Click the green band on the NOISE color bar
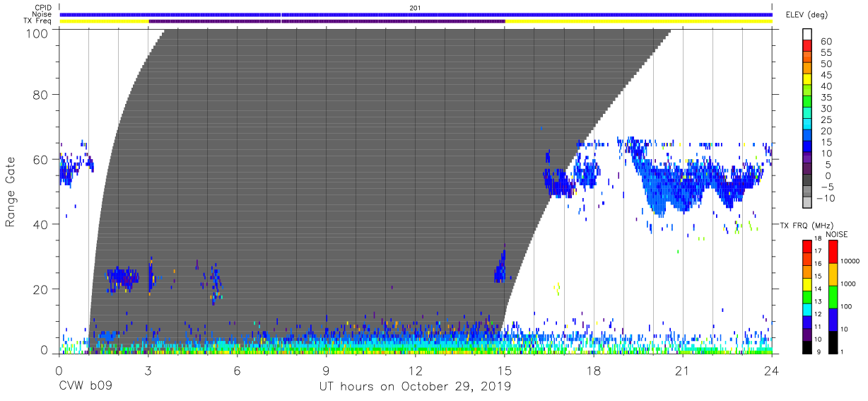Image resolution: width=868 pixels, height=401 pixels. 833,296
